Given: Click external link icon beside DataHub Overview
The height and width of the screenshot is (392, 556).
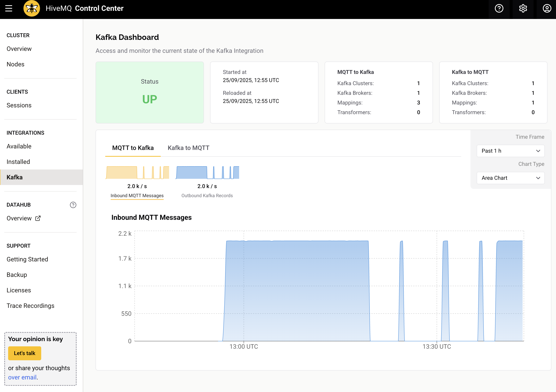Looking at the screenshot, I should click(x=38, y=218).
